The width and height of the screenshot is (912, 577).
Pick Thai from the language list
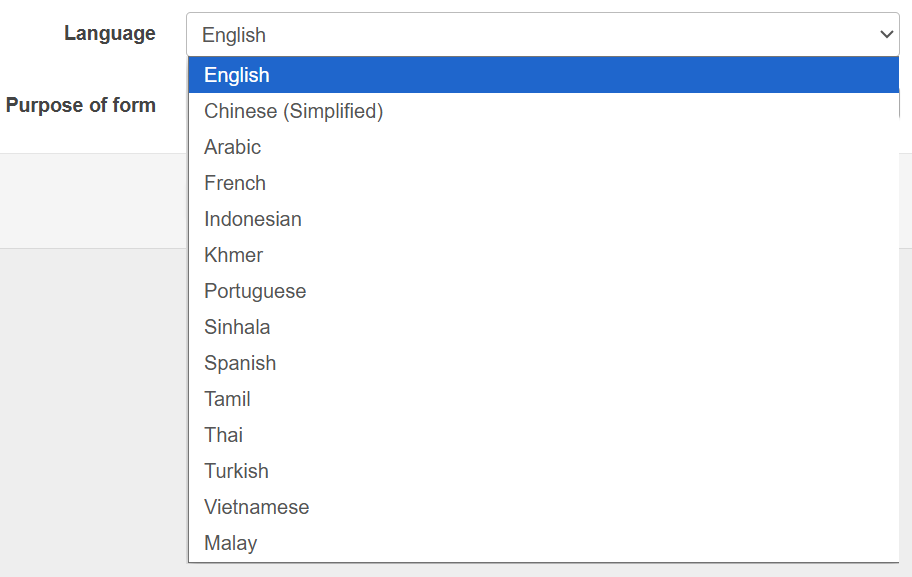(x=223, y=435)
